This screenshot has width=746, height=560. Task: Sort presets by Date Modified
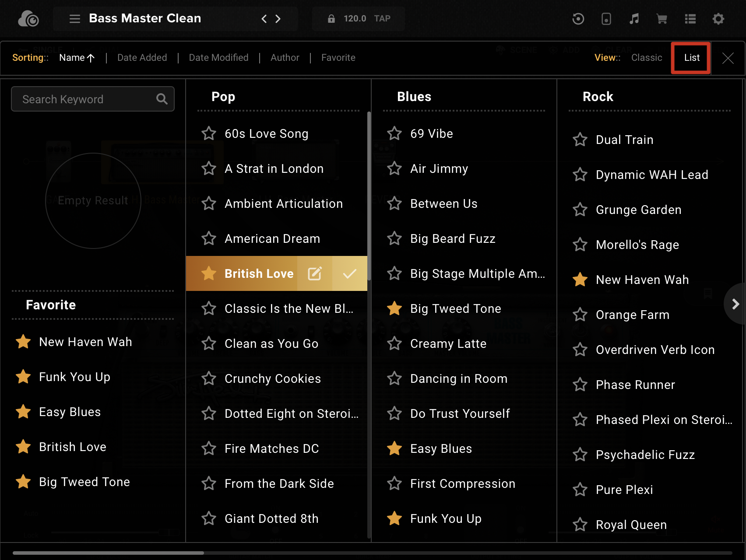(x=218, y=58)
